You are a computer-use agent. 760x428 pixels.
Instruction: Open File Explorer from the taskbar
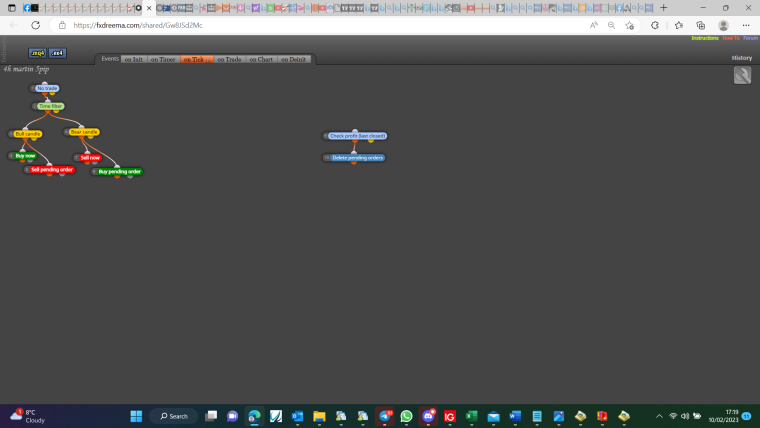coord(319,416)
